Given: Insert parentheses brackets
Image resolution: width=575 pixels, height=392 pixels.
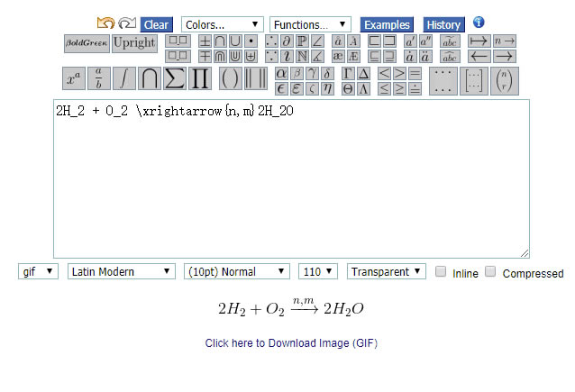Looking at the screenshot, I should (231, 78).
